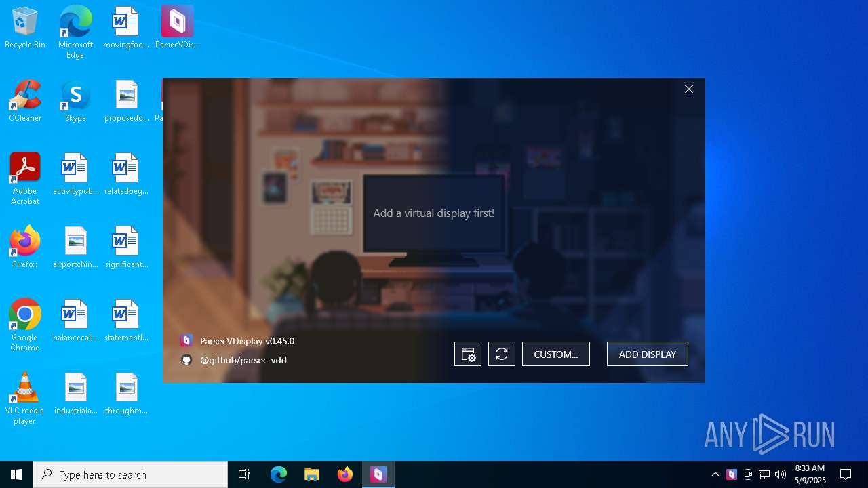
Task: Close the ParsecVDisplay window
Action: tap(689, 89)
